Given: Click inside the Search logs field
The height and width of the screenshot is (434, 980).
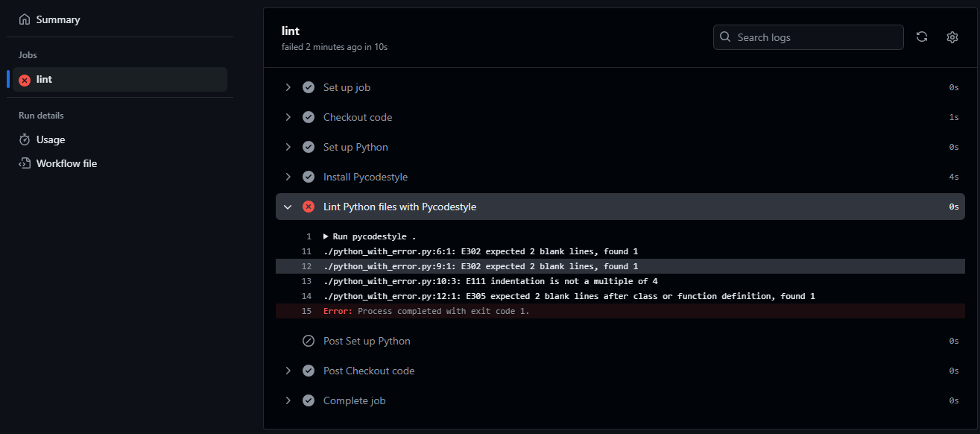Looking at the screenshot, I should click(x=808, y=37).
